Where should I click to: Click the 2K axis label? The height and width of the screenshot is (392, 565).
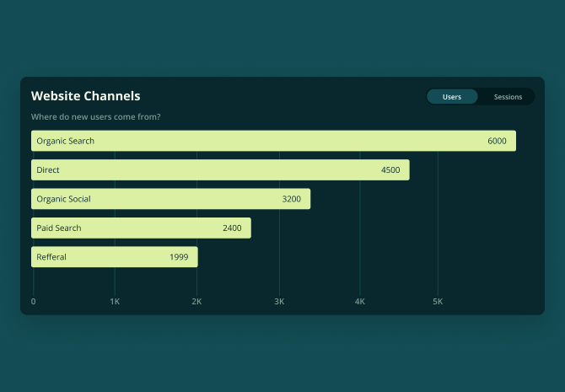coord(196,302)
